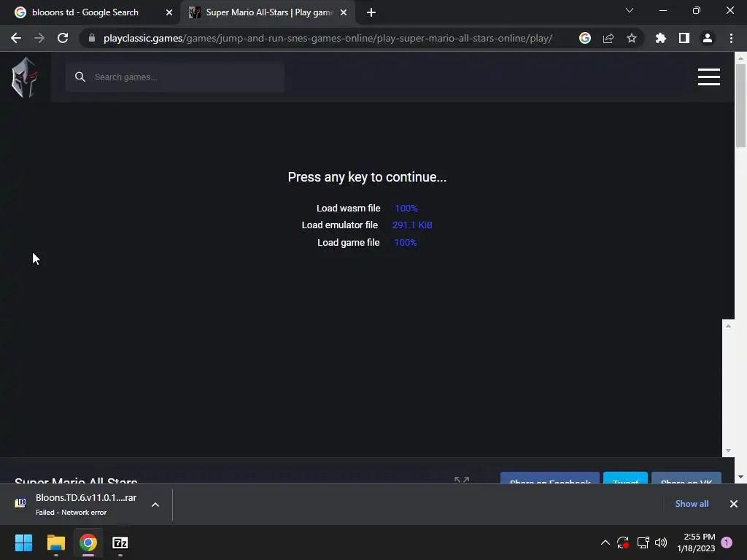Screen dimensions: 747x560
Task: Open the Windows Start menu
Action: pyautogui.click(x=24, y=542)
